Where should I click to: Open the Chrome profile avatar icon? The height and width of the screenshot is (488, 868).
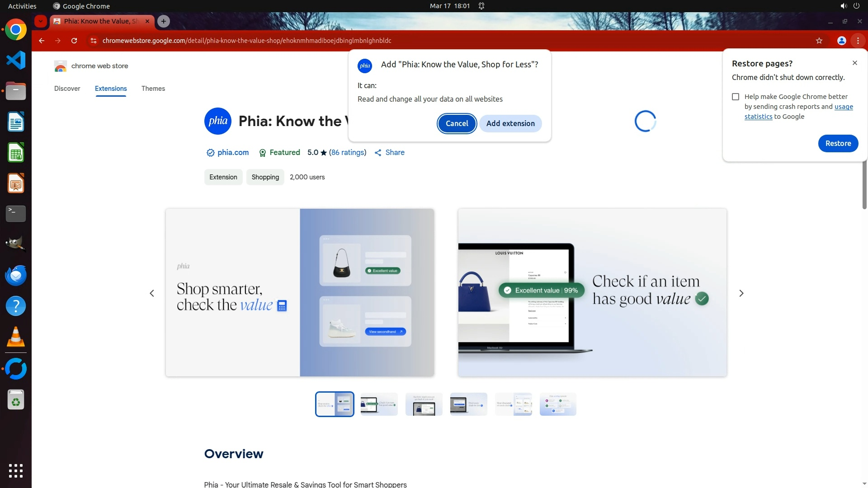pos(841,41)
